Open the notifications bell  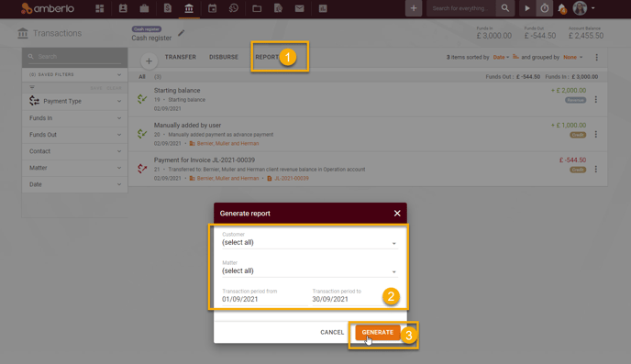562,8
